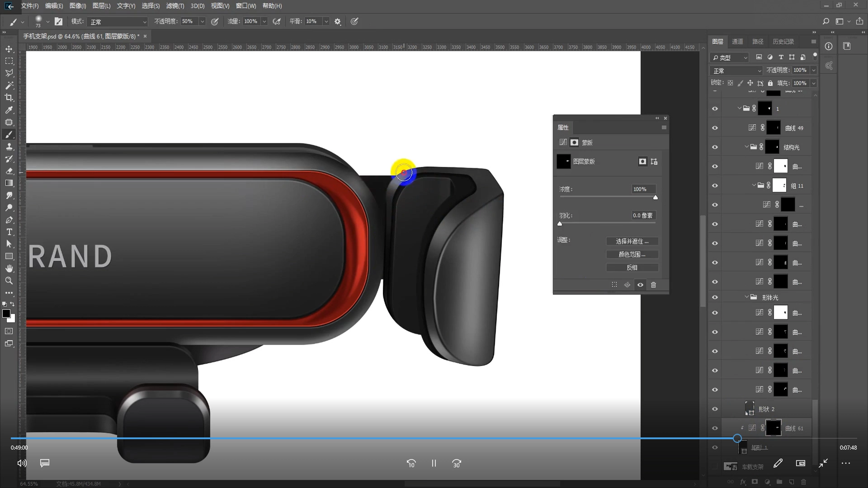Open layer blend mode 正常 dropdown
The image size is (868, 488).
(737, 70)
